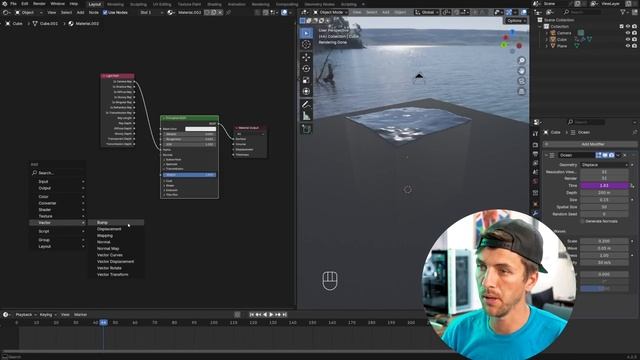Collapse the Ocean modifier panel
This screenshot has width=640, height=360.
point(546,155)
